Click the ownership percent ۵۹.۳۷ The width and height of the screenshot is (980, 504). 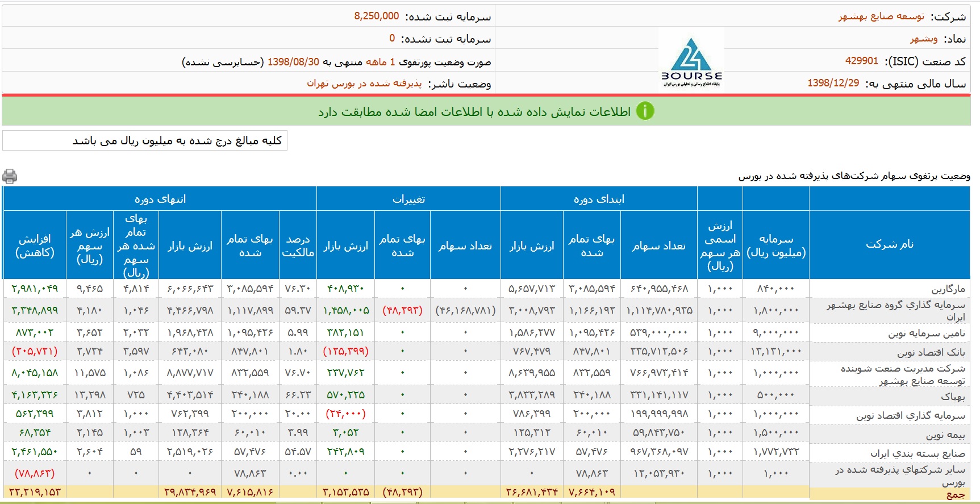click(x=298, y=310)
